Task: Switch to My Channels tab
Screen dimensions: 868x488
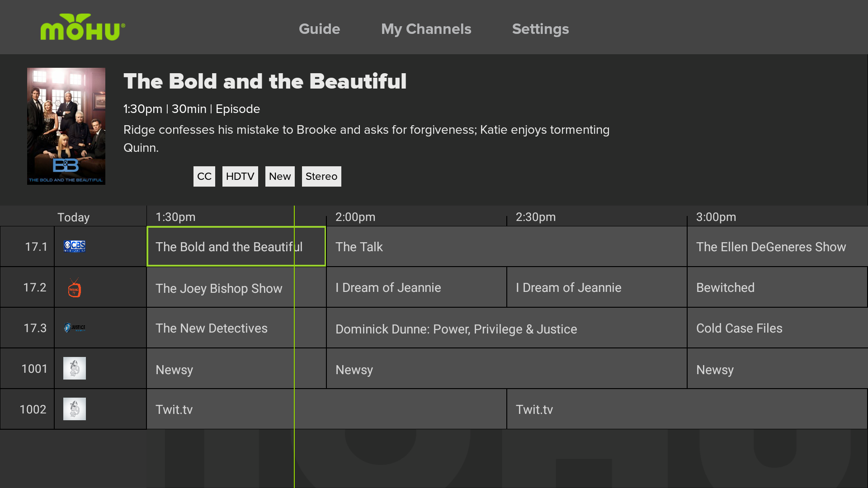Action: [x=426, y=29]
